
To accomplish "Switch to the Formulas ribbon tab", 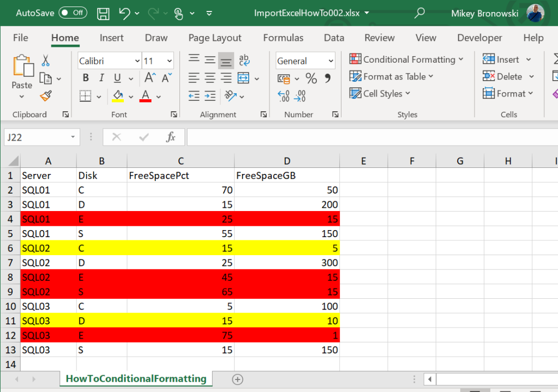I will point(283,38).
